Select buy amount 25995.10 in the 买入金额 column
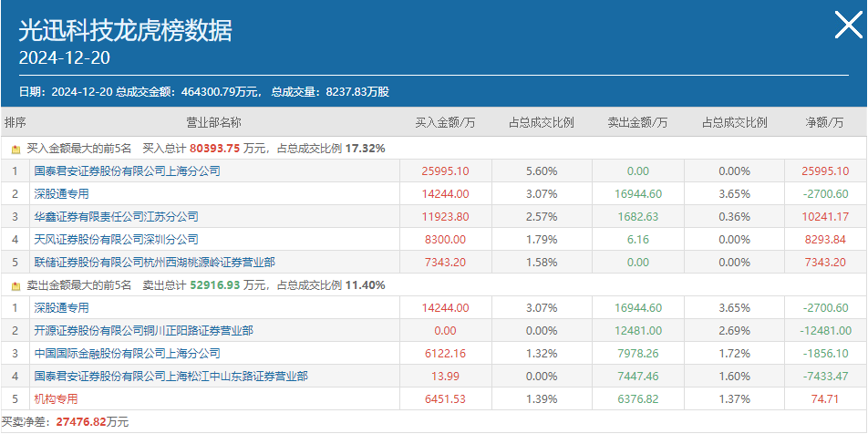Viewport: 868px width, 434px height. pyautogui.click(x=445, y=171)
